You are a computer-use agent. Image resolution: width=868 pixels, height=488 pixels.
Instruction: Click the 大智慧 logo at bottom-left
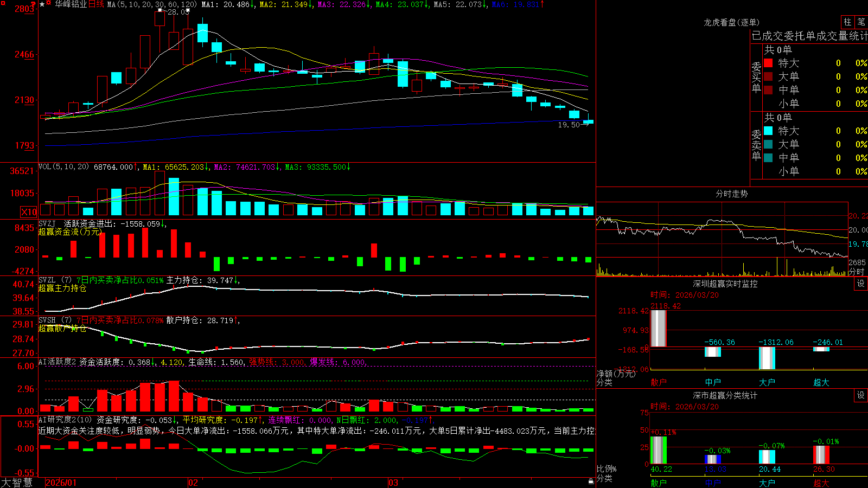point(17,483)
